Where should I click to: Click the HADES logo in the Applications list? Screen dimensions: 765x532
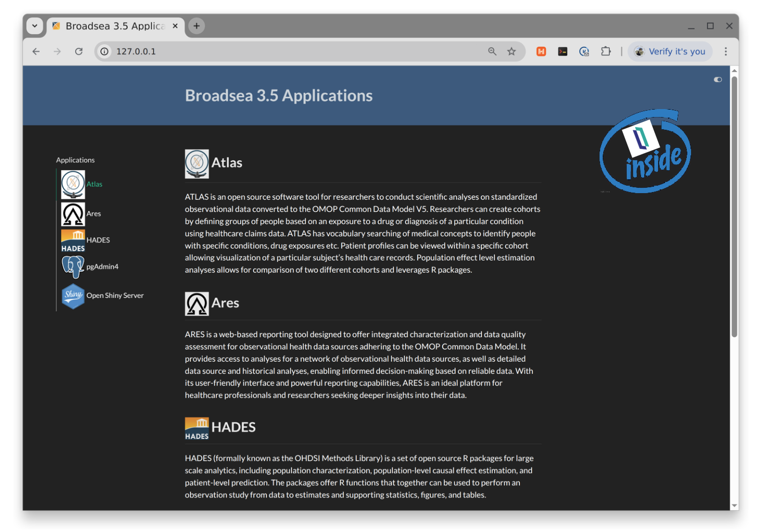73,240
